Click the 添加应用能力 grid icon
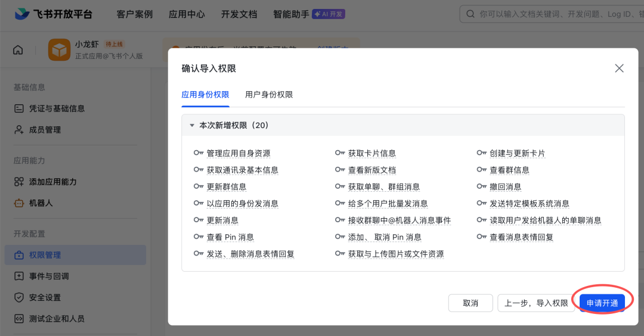This screenshot has height=336, width=644. coord(19,182)
